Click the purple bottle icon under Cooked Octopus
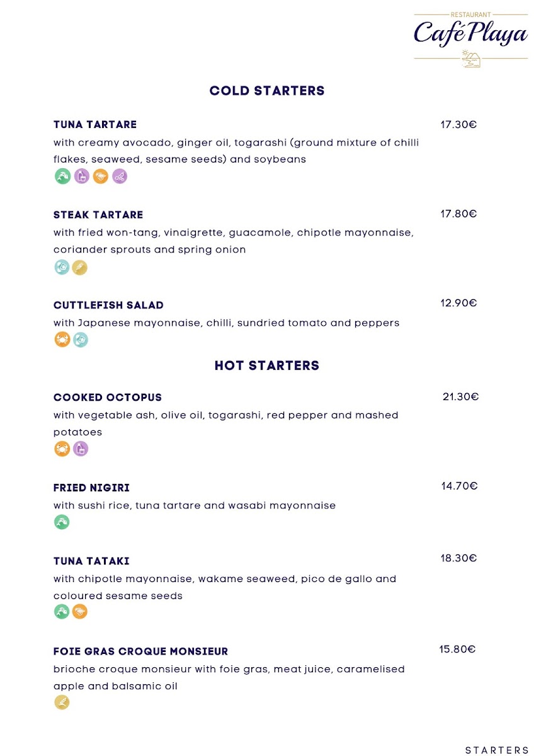This screenshot has width=534, height=756. coord(81,449)
